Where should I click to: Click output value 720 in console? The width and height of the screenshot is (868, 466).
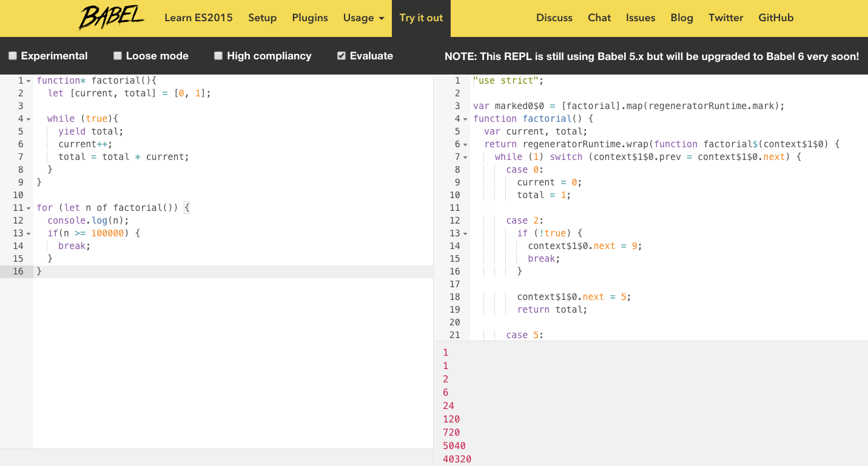pyautogui.click(x=451, y=432)
